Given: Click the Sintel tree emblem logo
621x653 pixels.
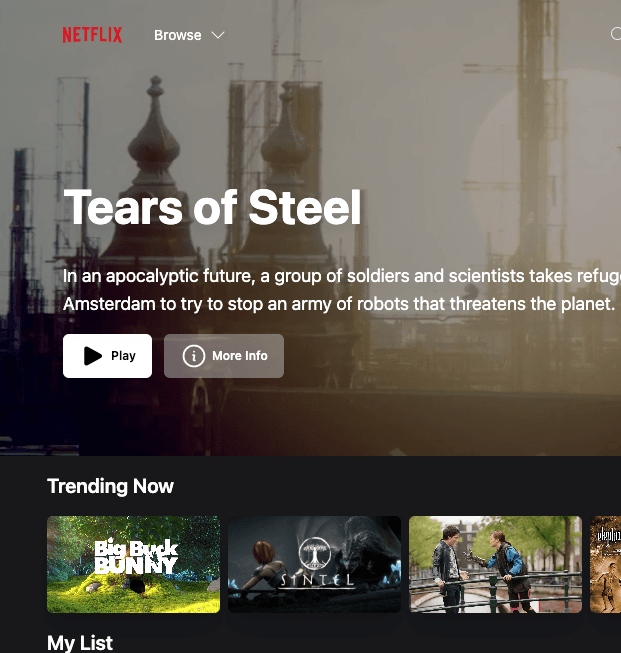Looking at the screenshot, I should pos(315,554).
